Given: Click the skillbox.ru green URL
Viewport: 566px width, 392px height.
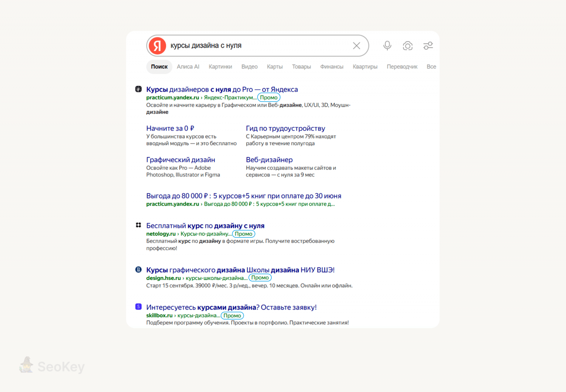Looking at the screenshot, I should tap(160, 316).
